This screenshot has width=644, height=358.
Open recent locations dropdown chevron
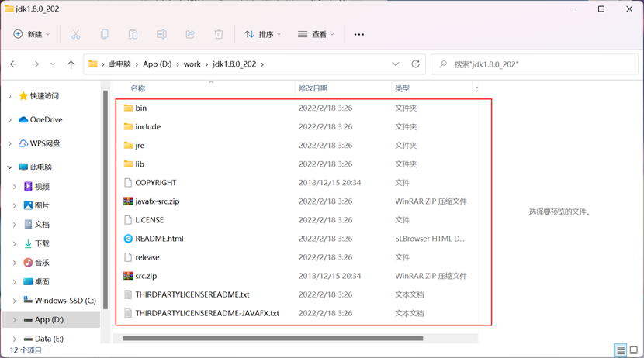click(x=53, y=64)
